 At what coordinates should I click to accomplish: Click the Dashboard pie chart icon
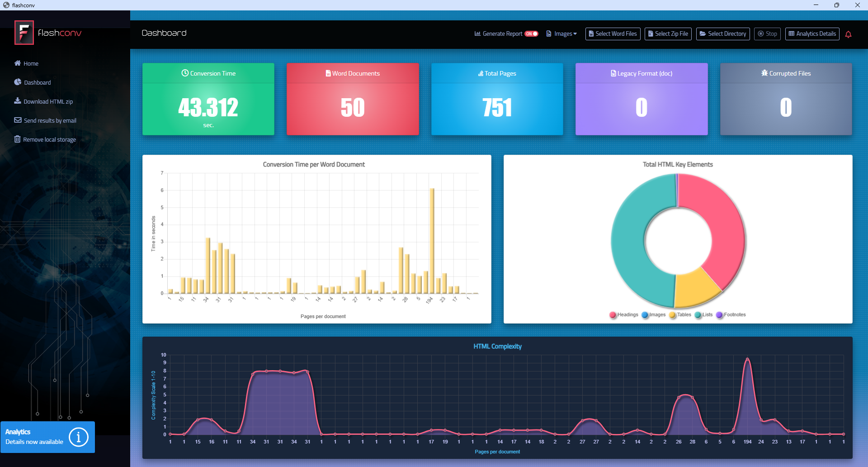(18, 82)
